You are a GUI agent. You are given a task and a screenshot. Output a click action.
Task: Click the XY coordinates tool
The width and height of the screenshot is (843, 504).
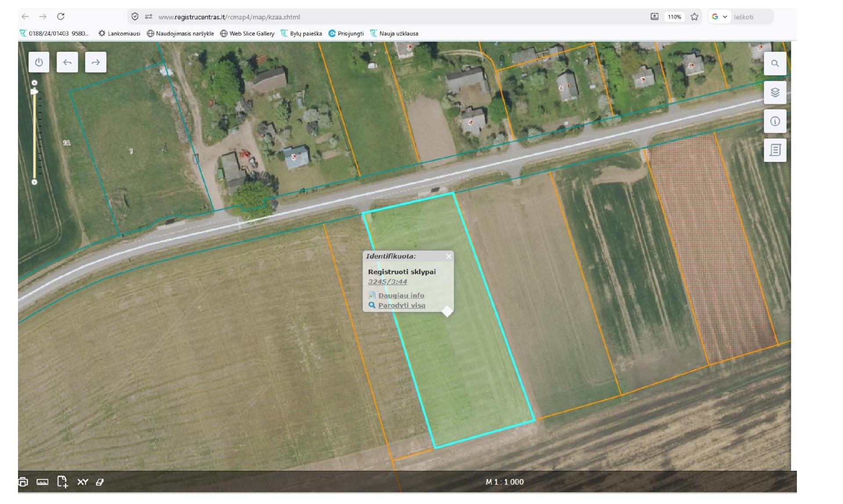(x=83, y=482)
